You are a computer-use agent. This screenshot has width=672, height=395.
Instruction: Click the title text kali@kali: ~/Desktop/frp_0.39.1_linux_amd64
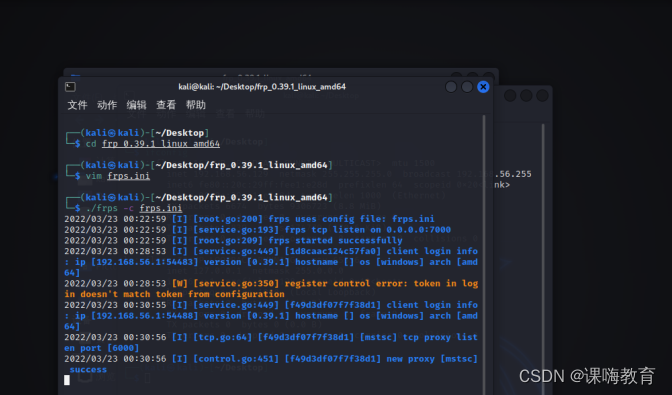[262, 87]
